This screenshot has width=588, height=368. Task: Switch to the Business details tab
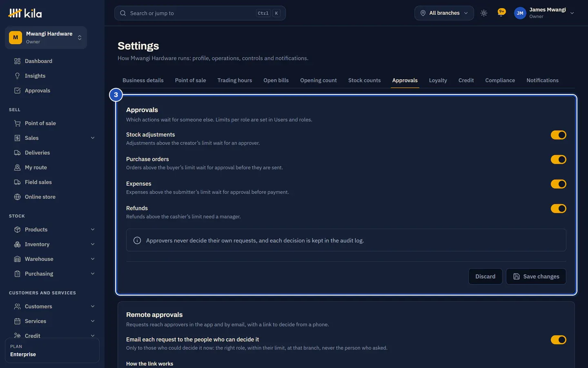[x=143, y=81]
